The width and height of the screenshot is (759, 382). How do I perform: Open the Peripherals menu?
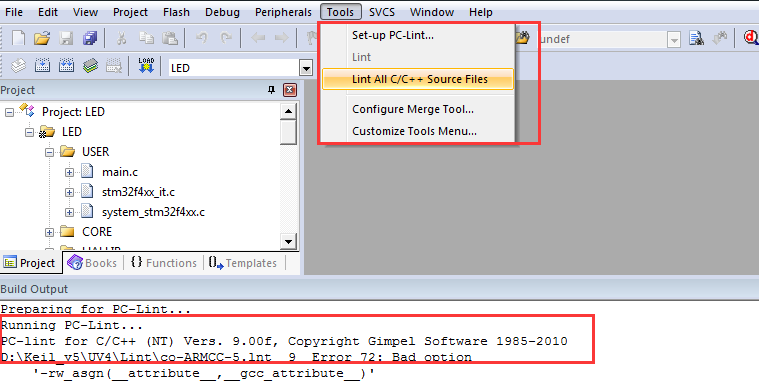click(283, 12)
